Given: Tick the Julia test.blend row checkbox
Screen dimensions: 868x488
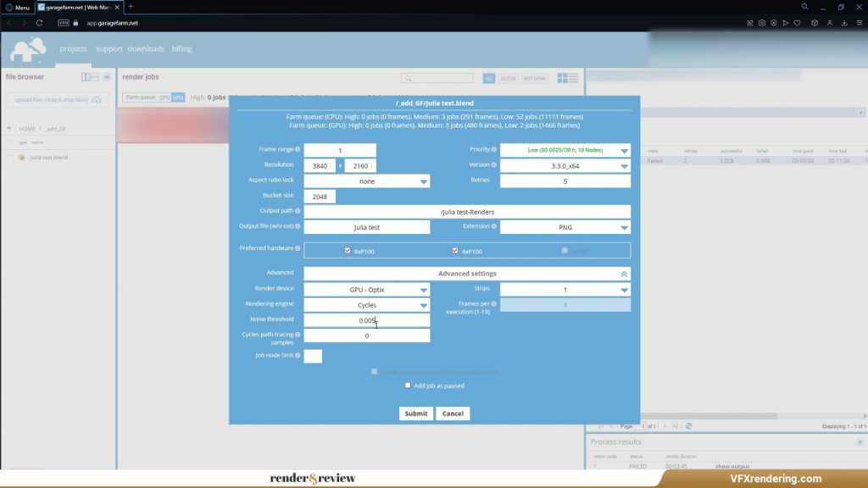Looking at the screenshot, I should (x=10, y=158).
